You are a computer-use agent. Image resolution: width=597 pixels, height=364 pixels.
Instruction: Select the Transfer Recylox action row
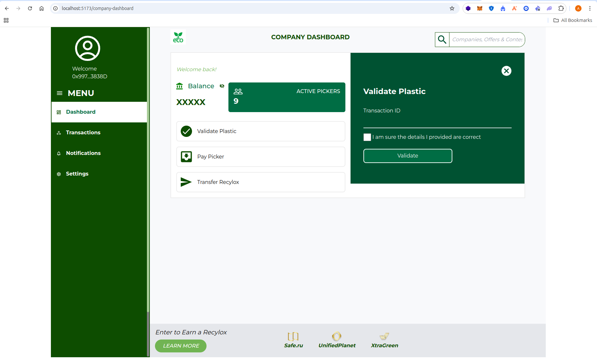point(261,182)
